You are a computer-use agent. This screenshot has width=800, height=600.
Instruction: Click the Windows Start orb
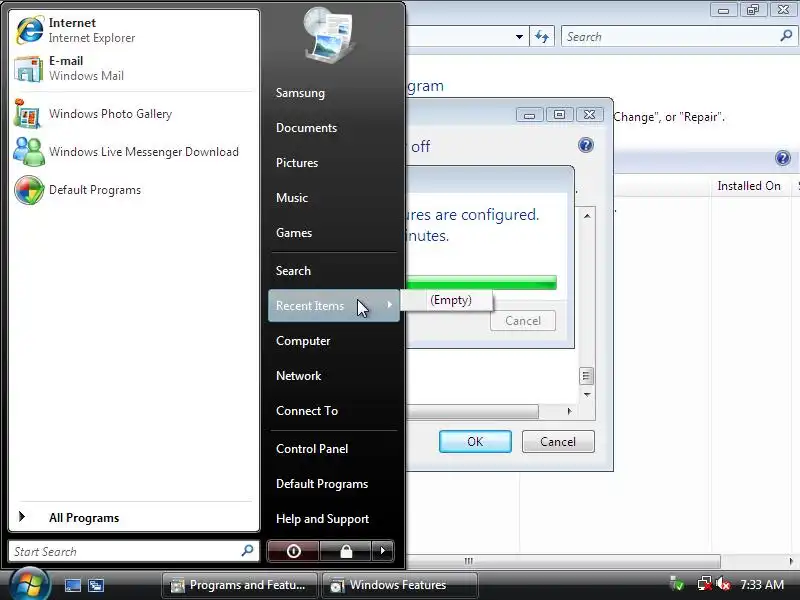point(29,584)
